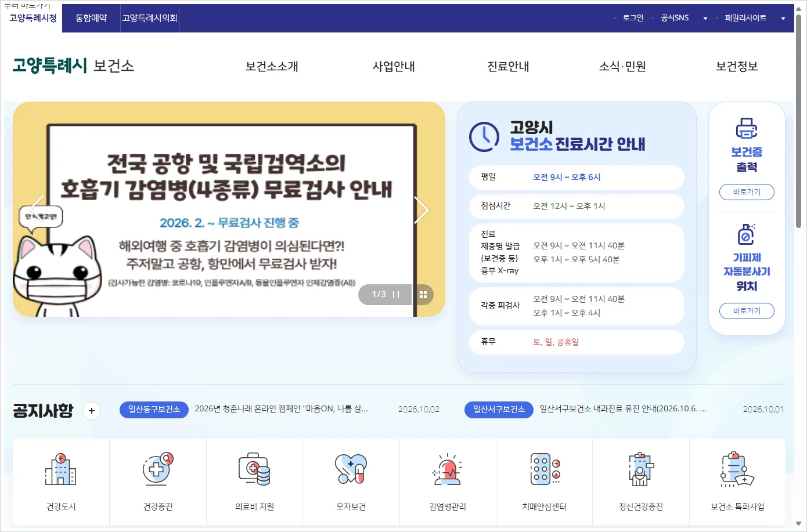Filter notices by 일산동구보건소 tag

tap(154, 410)
